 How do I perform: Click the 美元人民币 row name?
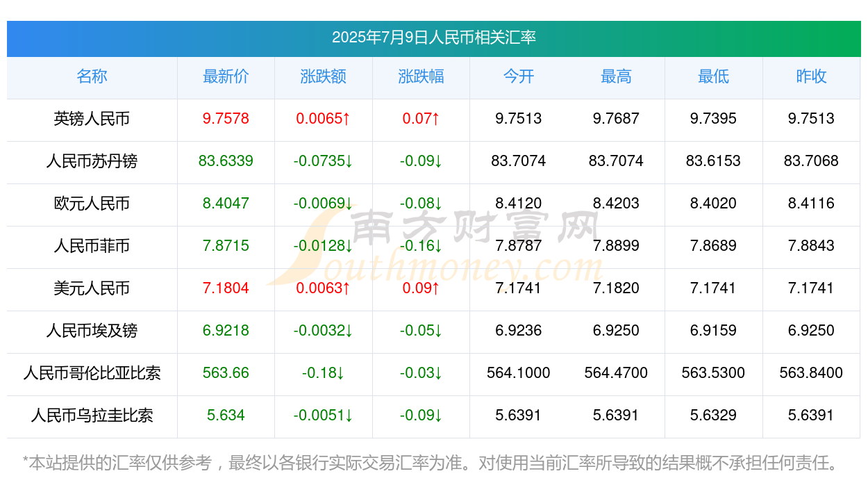coord(92,288)
